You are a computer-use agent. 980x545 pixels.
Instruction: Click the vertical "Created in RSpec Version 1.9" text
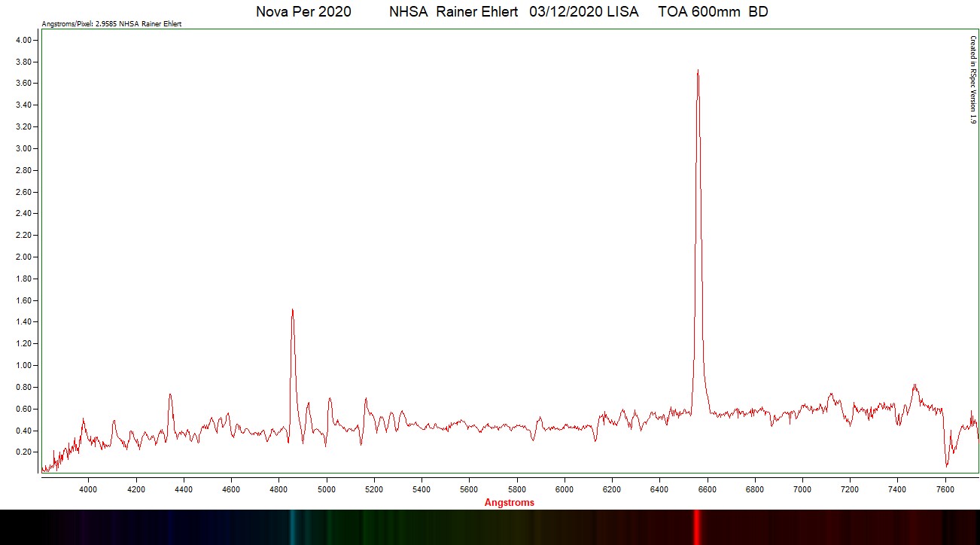[x=972, y=79]
